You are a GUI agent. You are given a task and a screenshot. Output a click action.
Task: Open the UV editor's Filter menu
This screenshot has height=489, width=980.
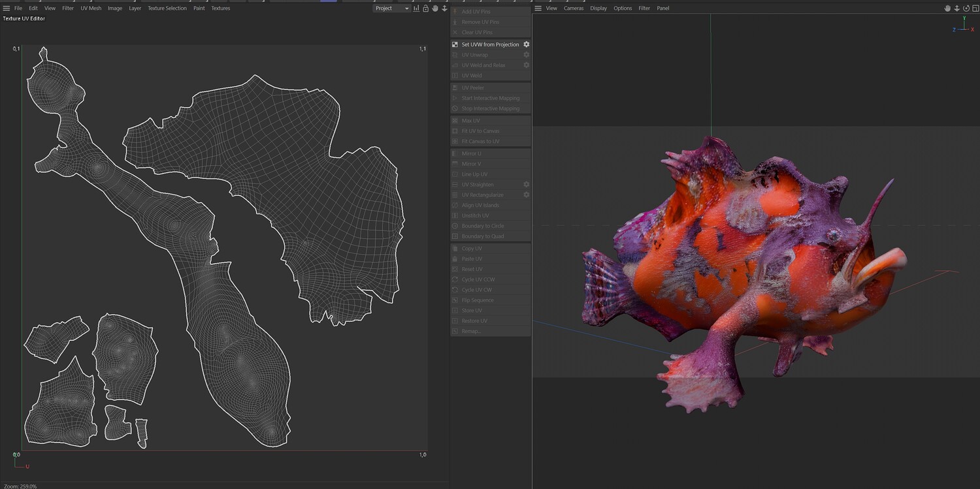(68, 8)
